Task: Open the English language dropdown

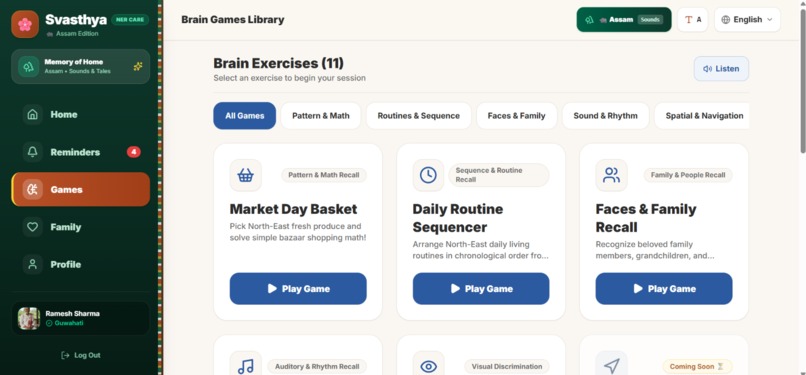Action: (747, 20)
